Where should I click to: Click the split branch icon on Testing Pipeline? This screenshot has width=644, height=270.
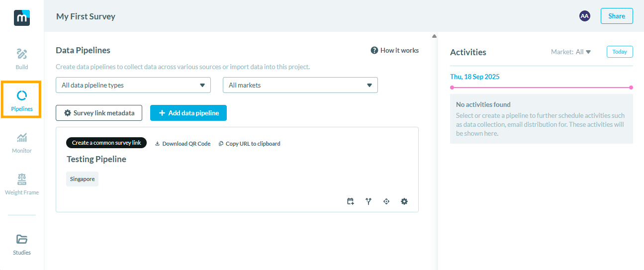pos(368,201)
